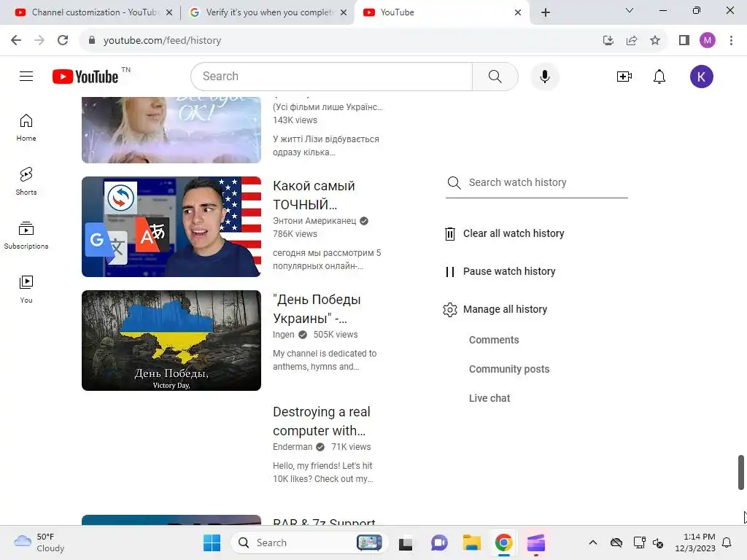Screen dimensions: 747x560
Task: Open Live chat history link
Action: (489, 398)
